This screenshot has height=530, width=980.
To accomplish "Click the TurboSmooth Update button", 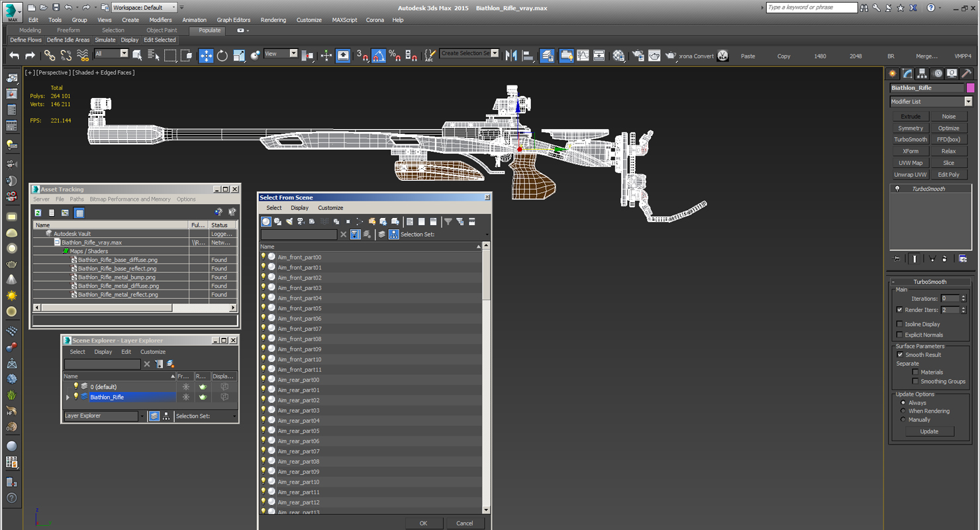I will point(929,431).
